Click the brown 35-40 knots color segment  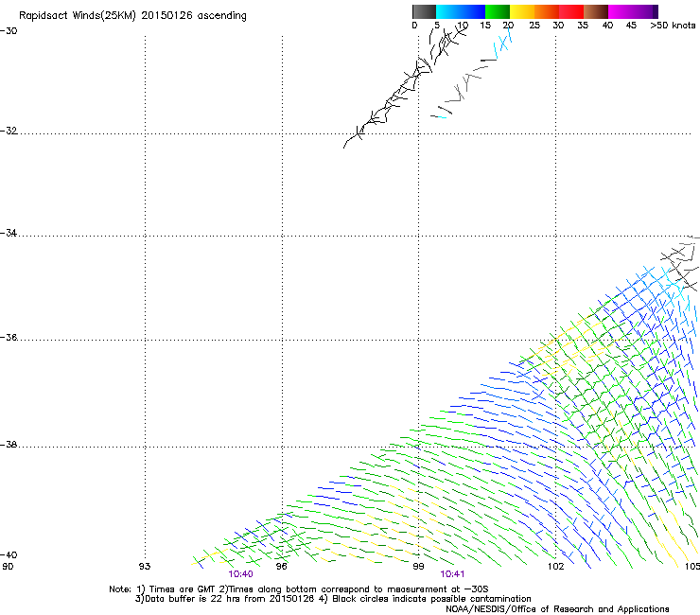click(x=596, y=11)
